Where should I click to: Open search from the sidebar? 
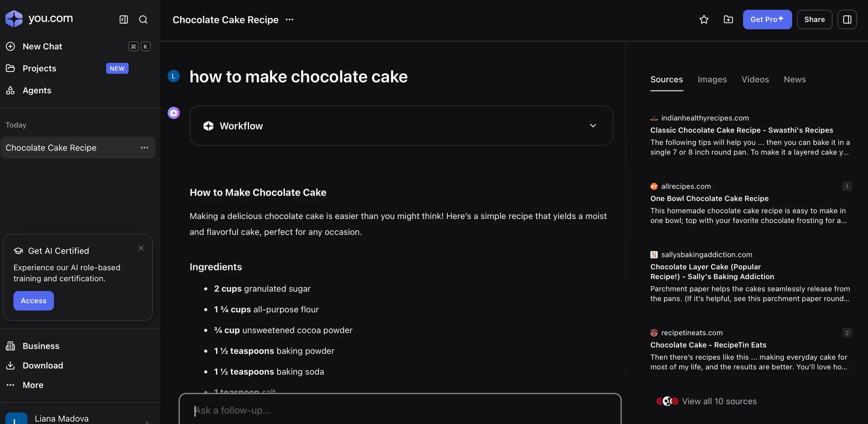click(x=143, y=19)
